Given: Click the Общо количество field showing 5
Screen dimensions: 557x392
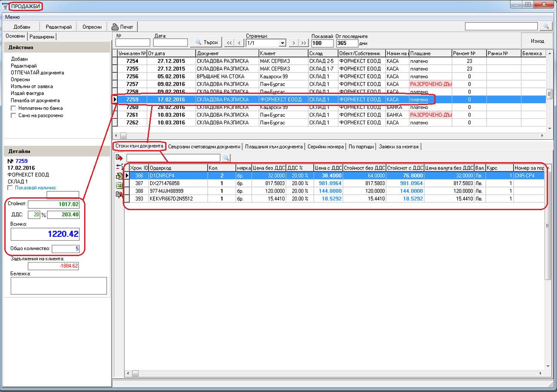Looking at the screenshot, I should (66, 249).
